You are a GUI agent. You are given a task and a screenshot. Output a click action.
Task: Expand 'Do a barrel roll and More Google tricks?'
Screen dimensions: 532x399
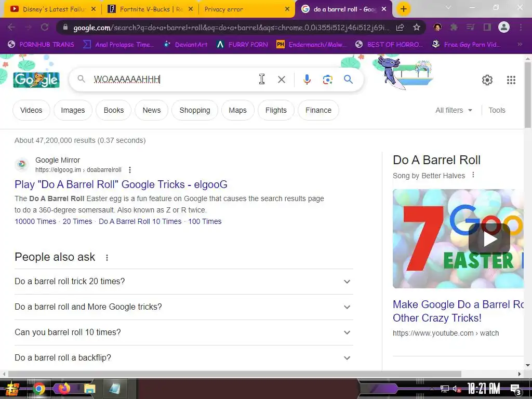[183, 307]
